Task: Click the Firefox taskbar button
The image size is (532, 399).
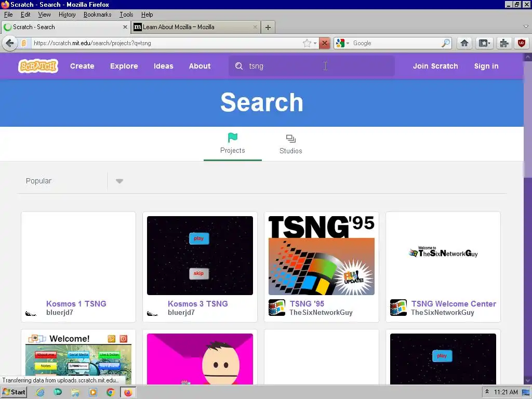Action: (128, 392)
